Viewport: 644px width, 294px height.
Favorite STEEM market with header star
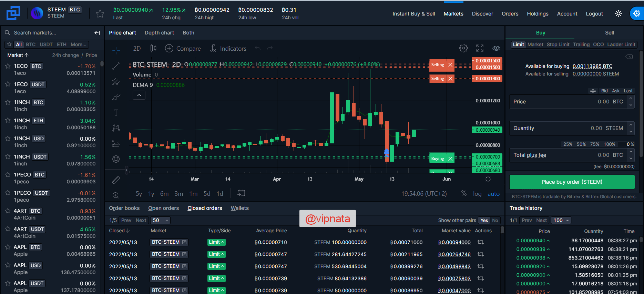click(100, 14)
